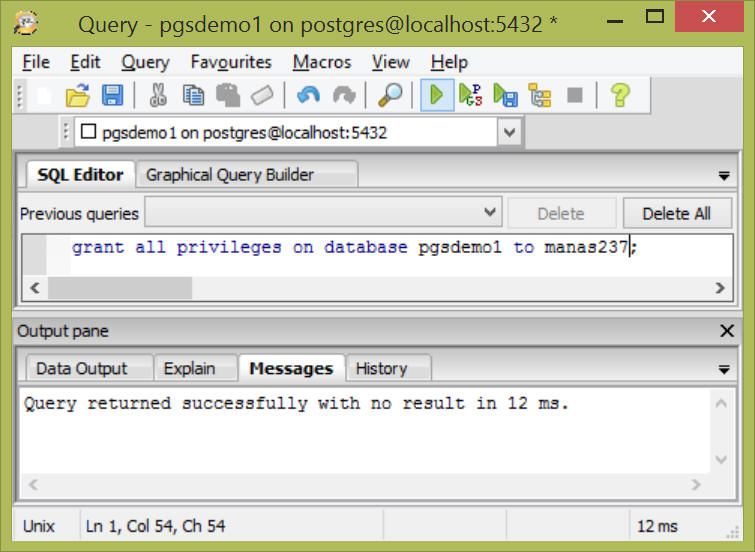This screenshot has width=755, height=552.
Task: Show the Data Output tab
Action: click(x=90, y=368)
